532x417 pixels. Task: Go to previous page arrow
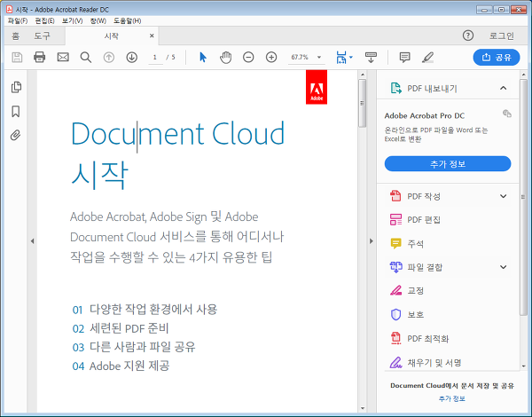tap(108, 57)
